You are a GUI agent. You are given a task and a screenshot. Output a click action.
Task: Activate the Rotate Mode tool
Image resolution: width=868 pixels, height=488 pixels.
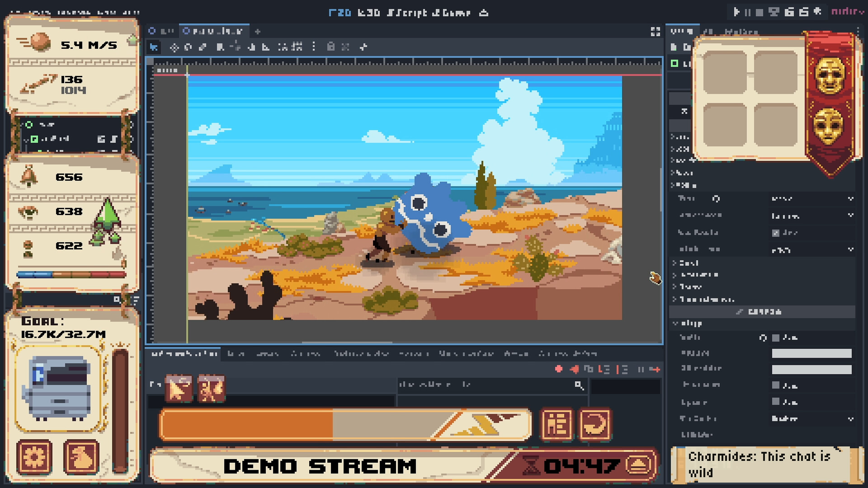pos(189,47)
